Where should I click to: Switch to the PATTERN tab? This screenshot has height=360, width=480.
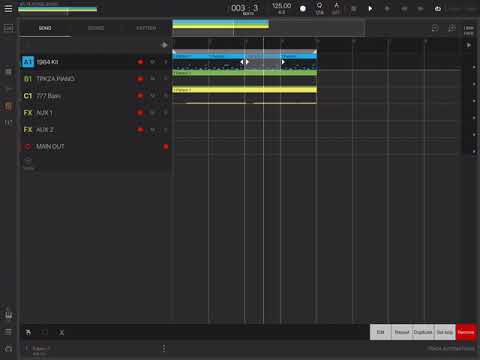tap(146, 28)
